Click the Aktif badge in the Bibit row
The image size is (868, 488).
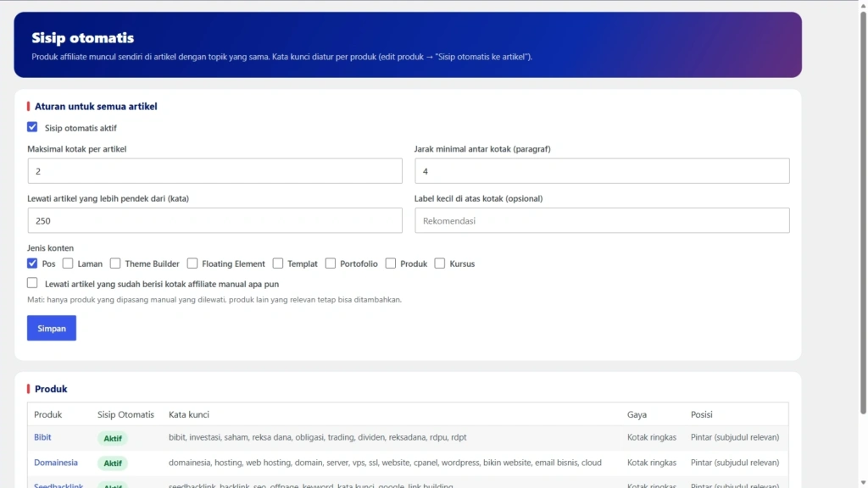(x=113, y=438)
